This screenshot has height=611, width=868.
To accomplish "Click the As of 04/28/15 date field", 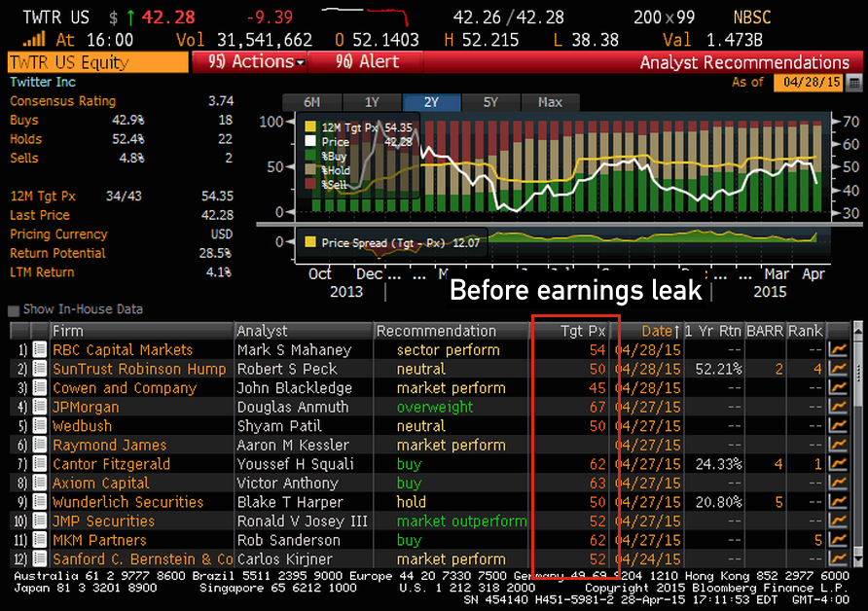I will (808, 83).
